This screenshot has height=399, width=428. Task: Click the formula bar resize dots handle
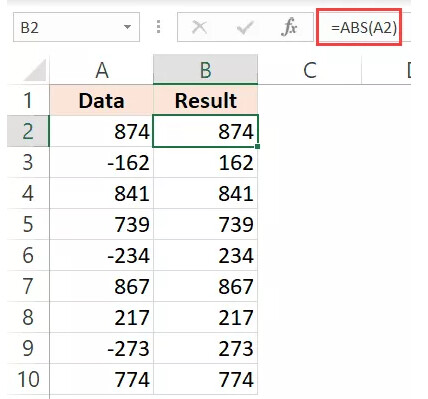pyautogui.click(x=158, y=27)
